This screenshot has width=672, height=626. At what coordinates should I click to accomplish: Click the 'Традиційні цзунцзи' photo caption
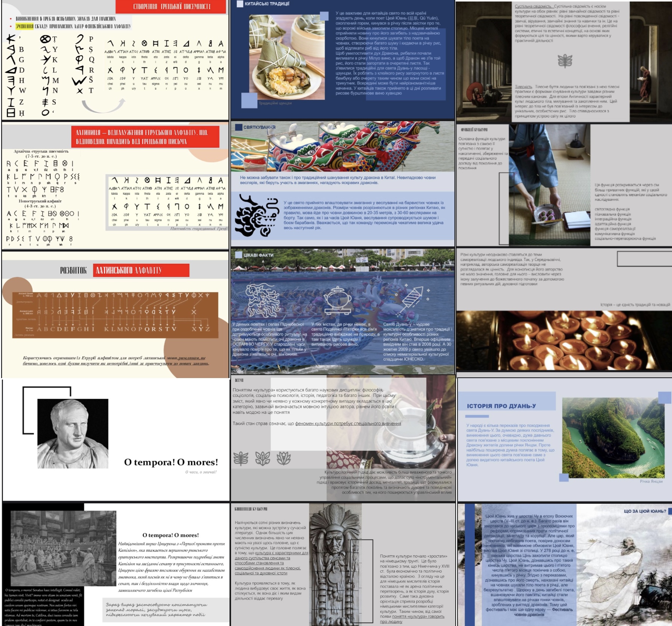275,103
